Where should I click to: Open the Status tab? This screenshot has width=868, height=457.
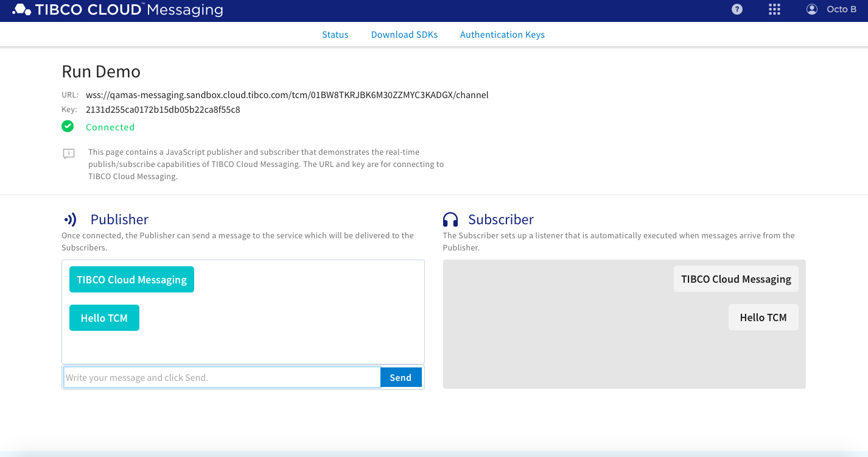(335, 35)
